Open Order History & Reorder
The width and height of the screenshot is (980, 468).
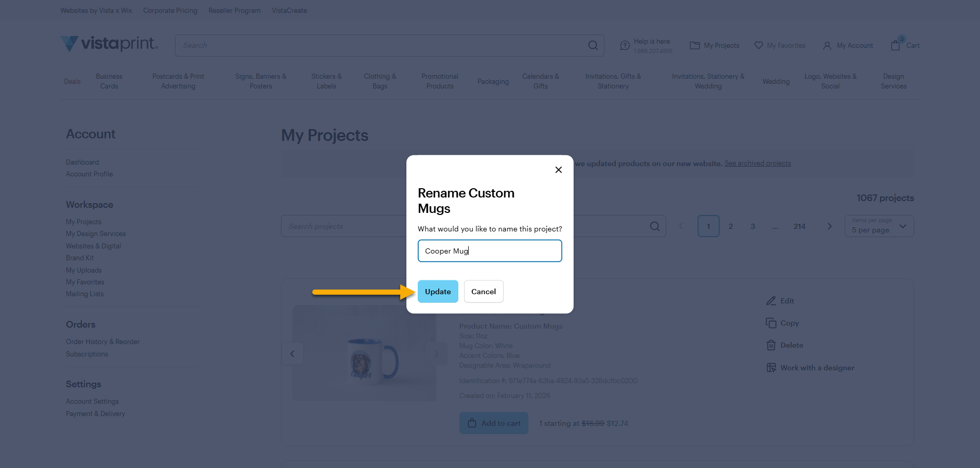pyautogui.click(x=103, y=341)
